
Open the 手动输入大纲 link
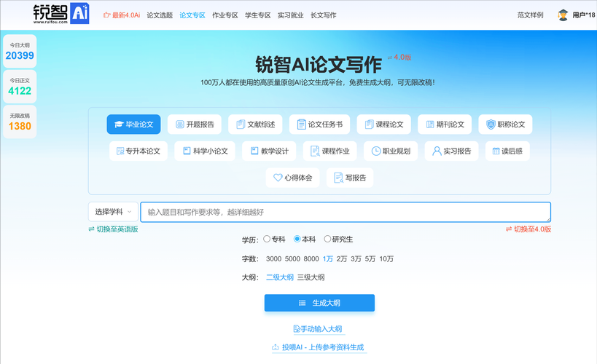click(x=318, y=328)
